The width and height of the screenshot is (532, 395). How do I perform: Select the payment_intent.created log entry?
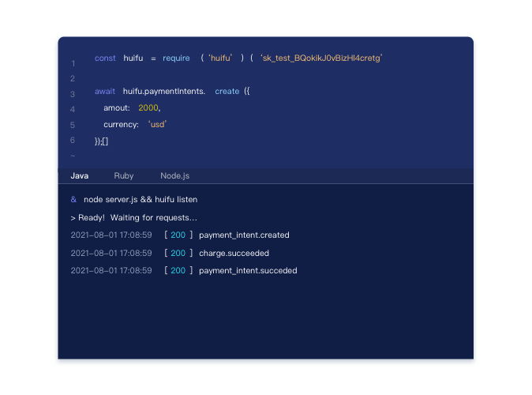[x=244, y=235]
